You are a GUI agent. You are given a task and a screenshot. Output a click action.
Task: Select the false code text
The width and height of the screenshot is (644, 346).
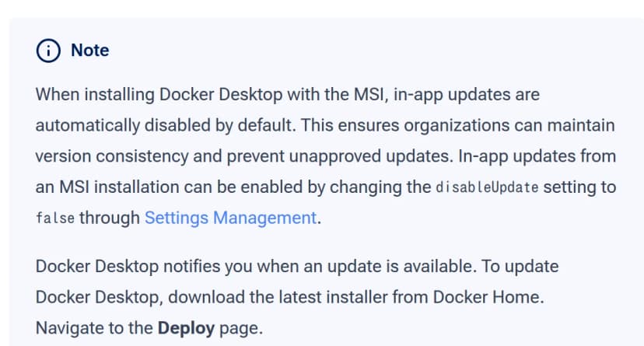(55, 218)
